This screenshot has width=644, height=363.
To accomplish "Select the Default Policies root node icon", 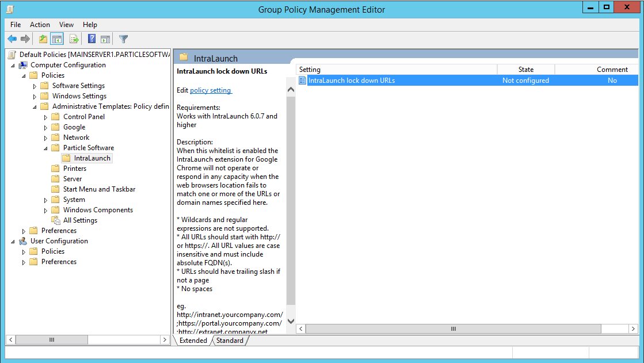I will point(12,54).
